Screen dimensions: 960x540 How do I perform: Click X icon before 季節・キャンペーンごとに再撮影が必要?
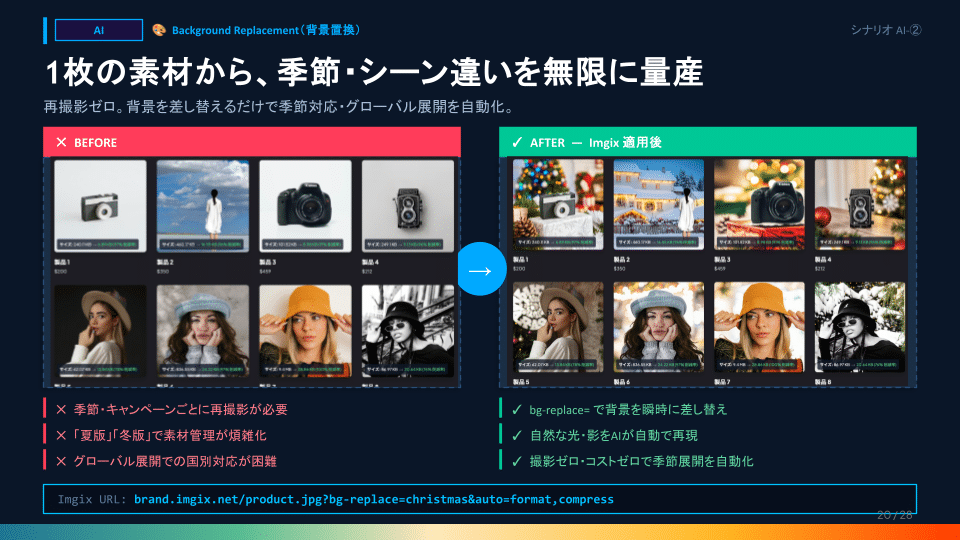coord(61,410)
